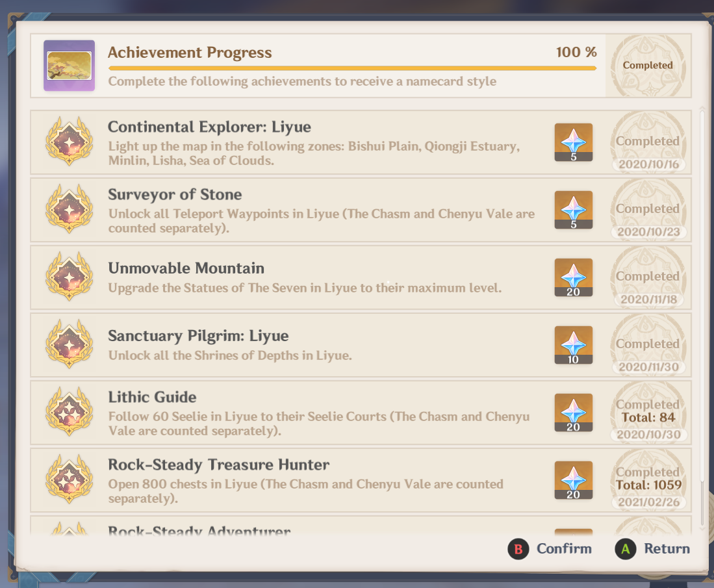Click Unmovable Mountain achievement badge icon
The width and height of the screenshot is (714, 588).
(70, 277)
